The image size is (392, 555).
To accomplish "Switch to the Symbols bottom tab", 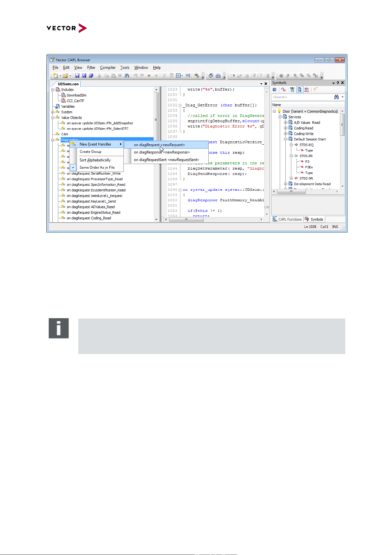I will (x=314, y=219).
